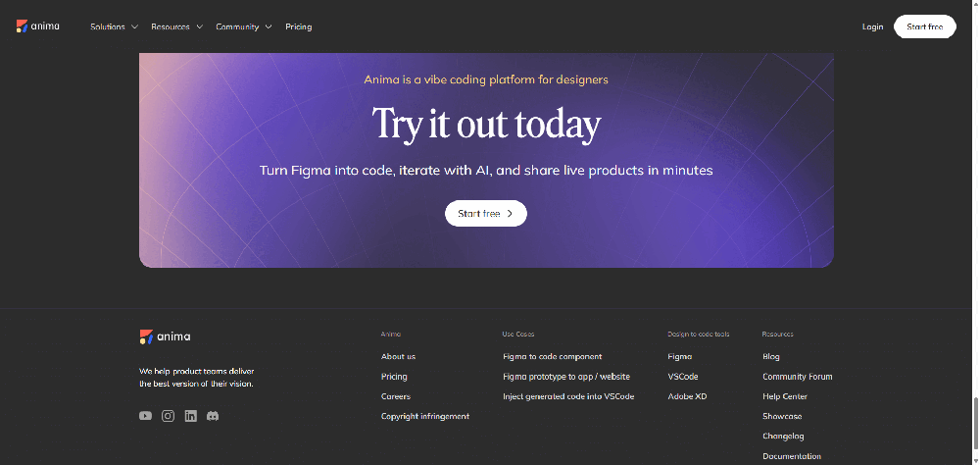Open the About us footer link
980x465 pixels.
(398, 357)
